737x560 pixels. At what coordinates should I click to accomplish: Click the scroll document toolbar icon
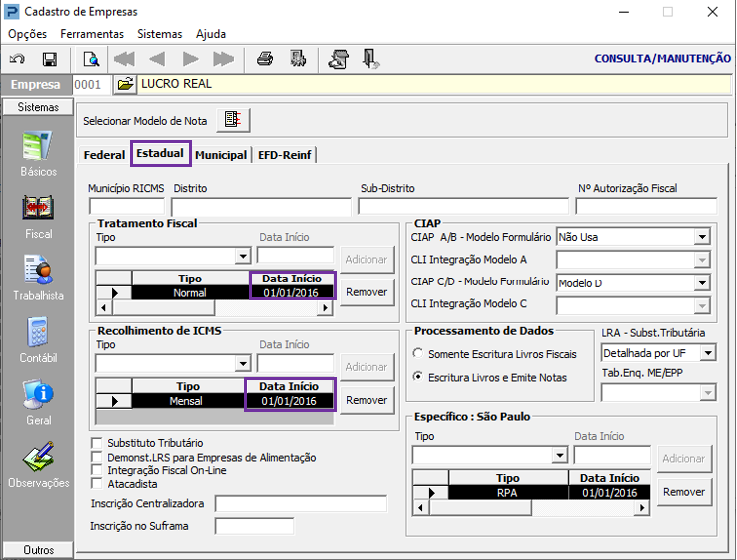[339, 59]
